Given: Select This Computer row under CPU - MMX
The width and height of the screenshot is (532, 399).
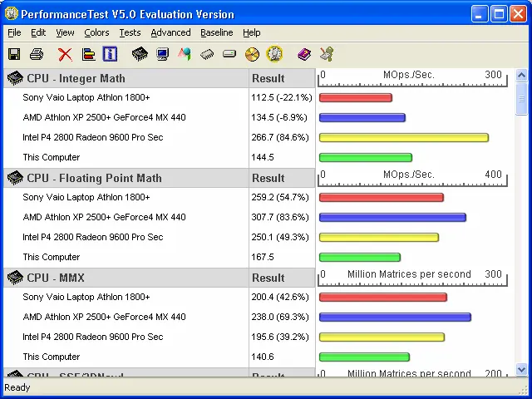Looking at the screenshot, I should pos(160,357).
